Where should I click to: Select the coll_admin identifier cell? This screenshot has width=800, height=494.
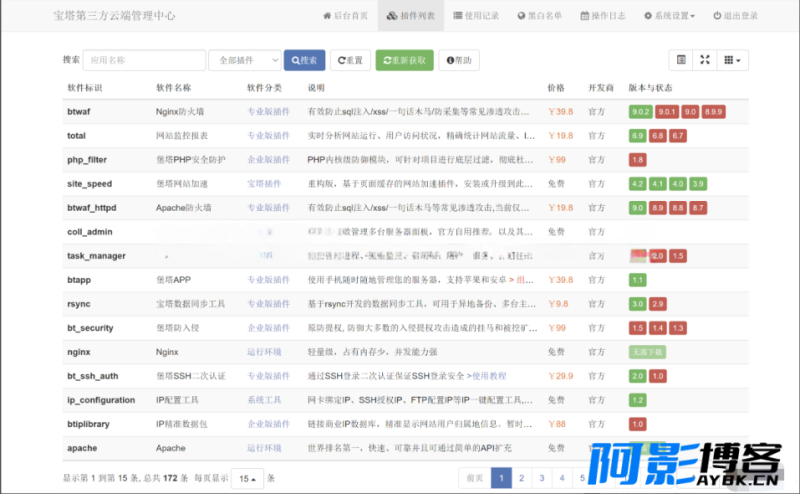(90, 232)
